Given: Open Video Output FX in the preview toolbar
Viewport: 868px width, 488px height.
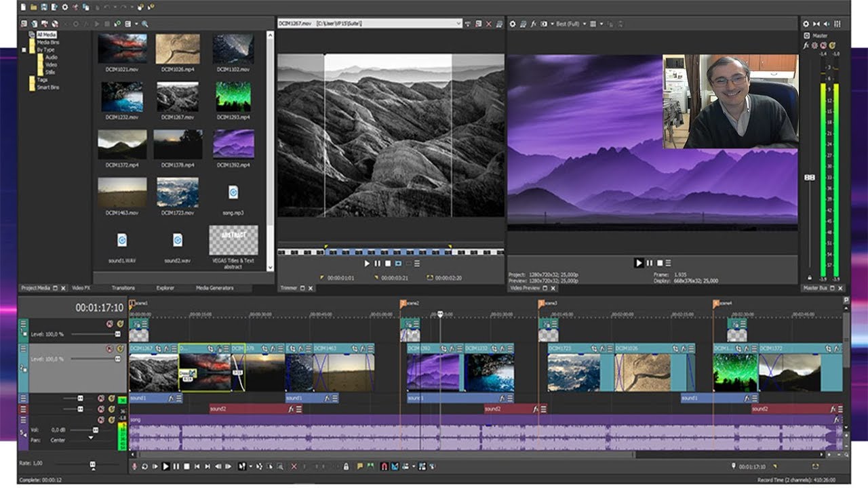Looking at the screenshot, I should click(x=534, y=24).
